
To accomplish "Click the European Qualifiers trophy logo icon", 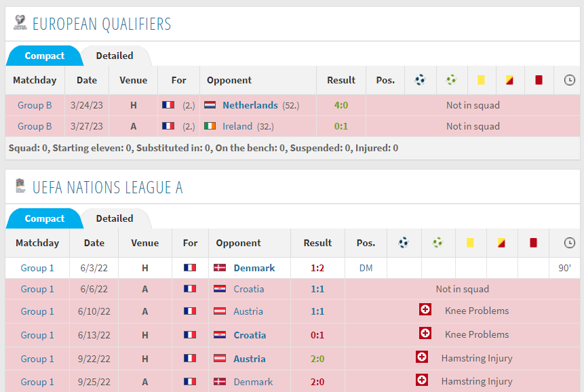I will [x=20, y=22].
